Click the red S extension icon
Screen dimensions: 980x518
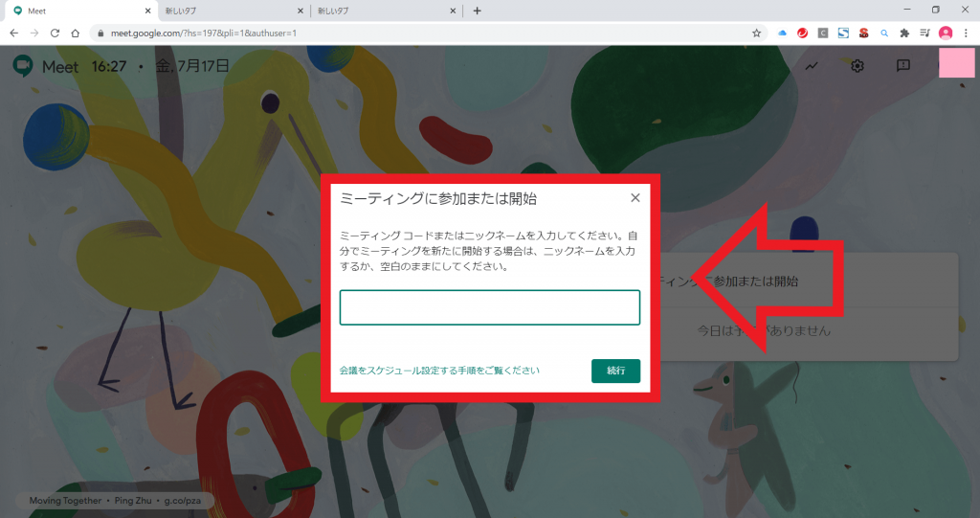[864, 34]
